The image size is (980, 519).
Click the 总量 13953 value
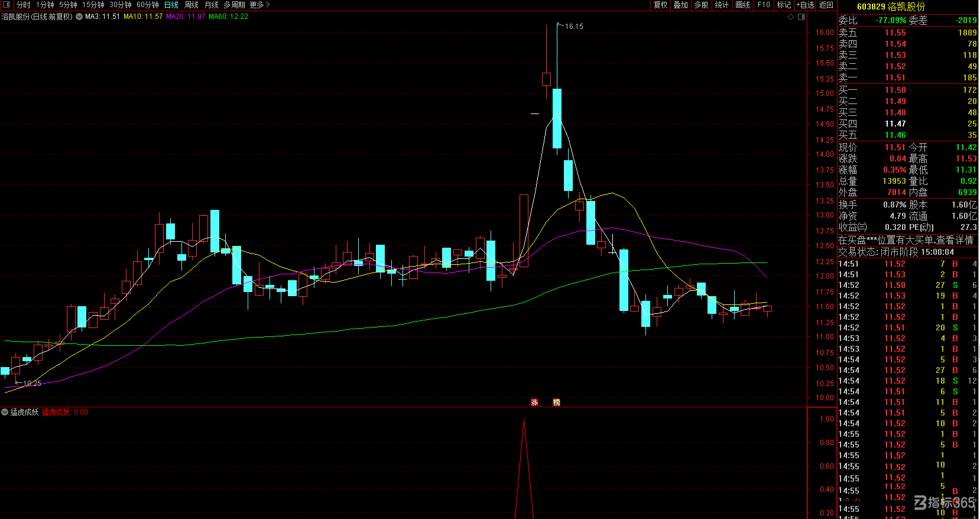pyautogui.click(x=894, y=181)
